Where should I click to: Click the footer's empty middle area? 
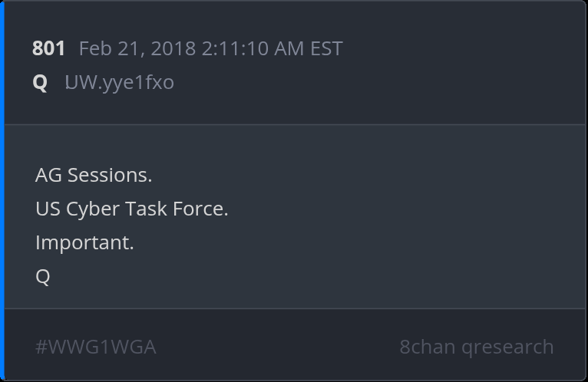pos(276,347)
